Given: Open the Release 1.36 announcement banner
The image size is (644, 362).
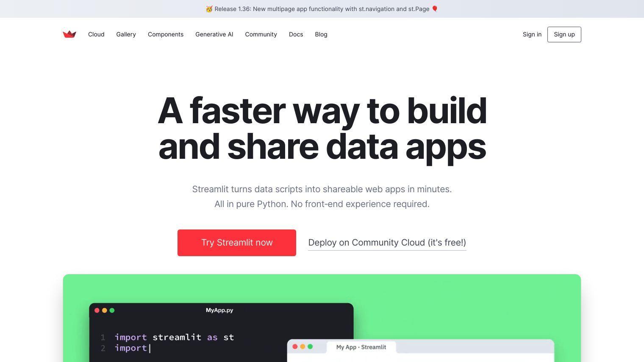Looking at the screenshot, I should pyautogui.click(x=322, y=9).
